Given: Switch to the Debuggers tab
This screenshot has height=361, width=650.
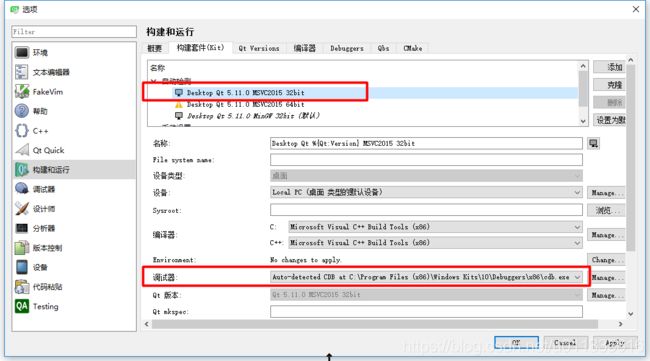Looking at the screenshot, I should 347,48.
